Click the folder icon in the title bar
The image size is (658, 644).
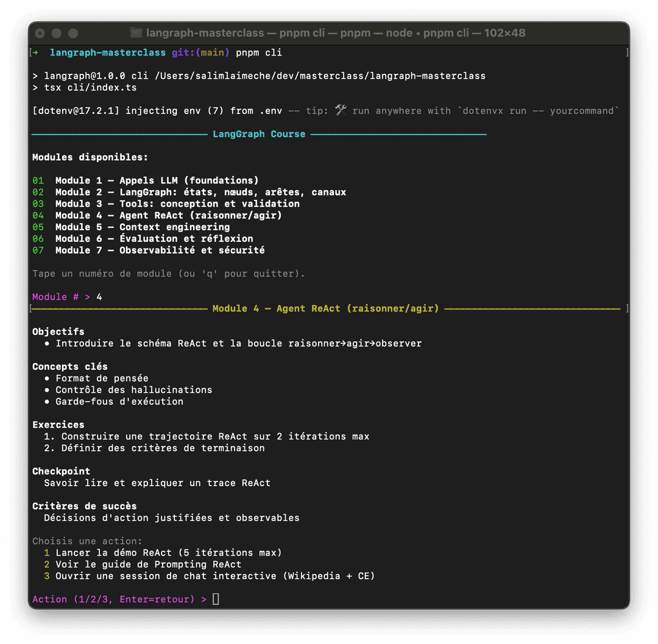point(136,33)
